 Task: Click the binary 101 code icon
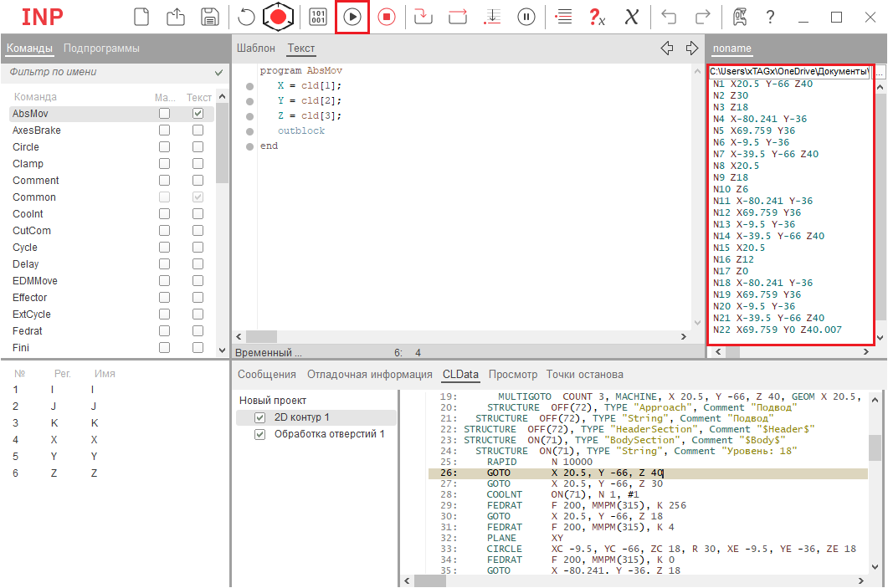click(318, 17)
